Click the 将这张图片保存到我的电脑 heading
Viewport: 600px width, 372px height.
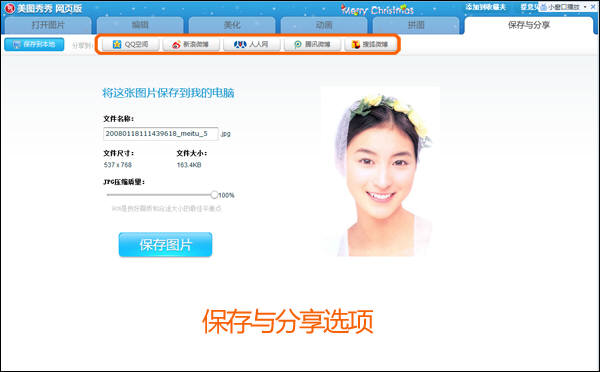click(168, 93)
